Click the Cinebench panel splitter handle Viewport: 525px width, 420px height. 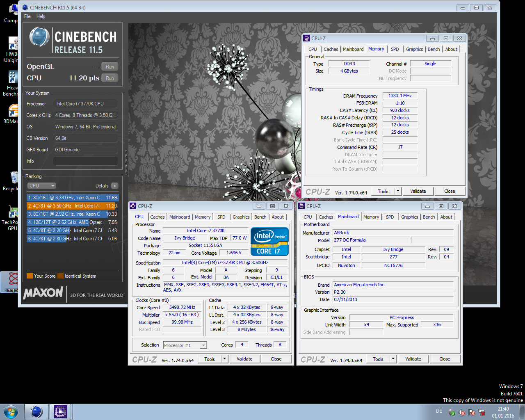pos(126,162)
